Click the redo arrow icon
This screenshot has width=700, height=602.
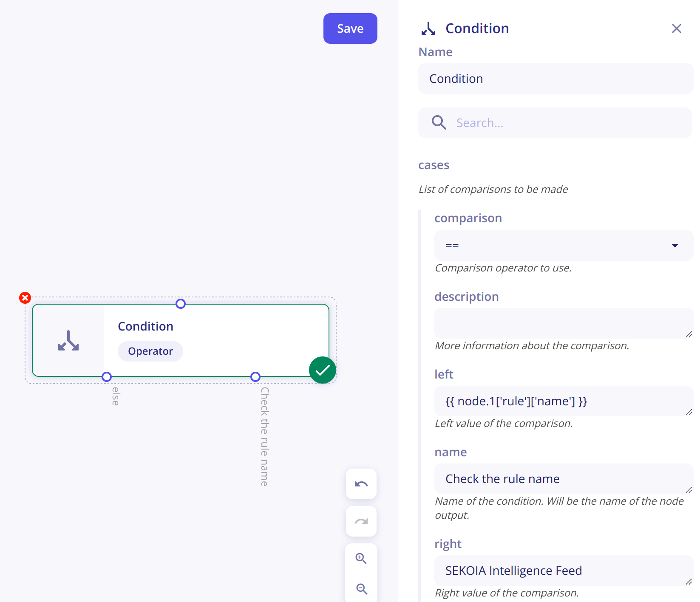361,521
